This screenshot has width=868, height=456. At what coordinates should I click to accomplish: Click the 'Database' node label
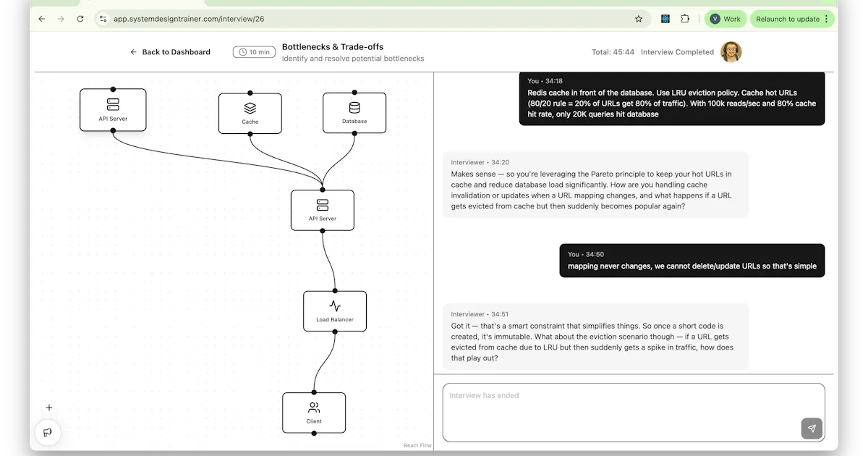pos(354,122)
